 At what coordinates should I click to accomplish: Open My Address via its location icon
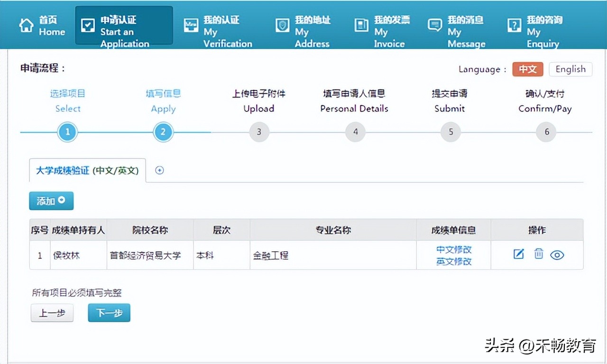(282, 24)
